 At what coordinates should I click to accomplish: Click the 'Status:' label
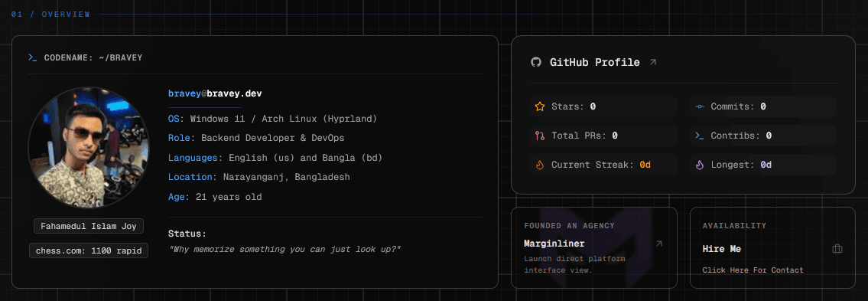point(187,234)
